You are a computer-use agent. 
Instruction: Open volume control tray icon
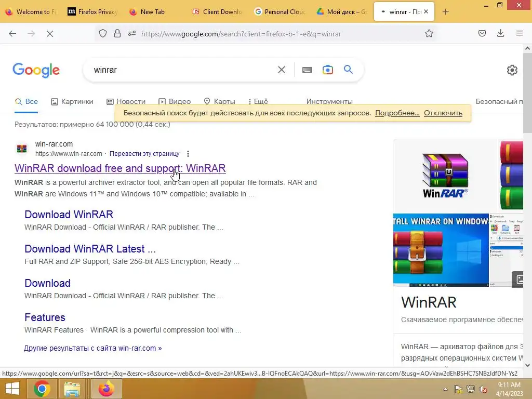pyautogui.click(x=483, y=389)
